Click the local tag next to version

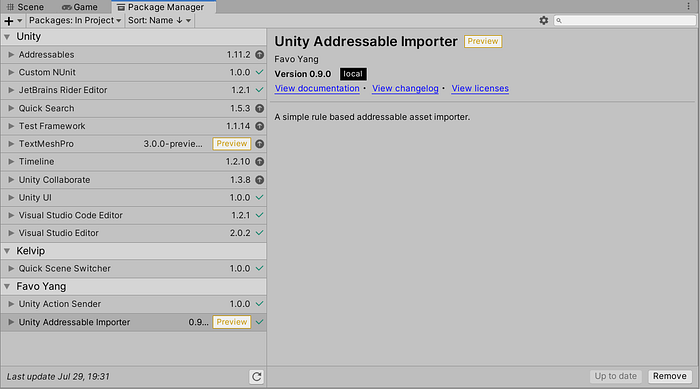pyautogui.click(x=353, y=74)
